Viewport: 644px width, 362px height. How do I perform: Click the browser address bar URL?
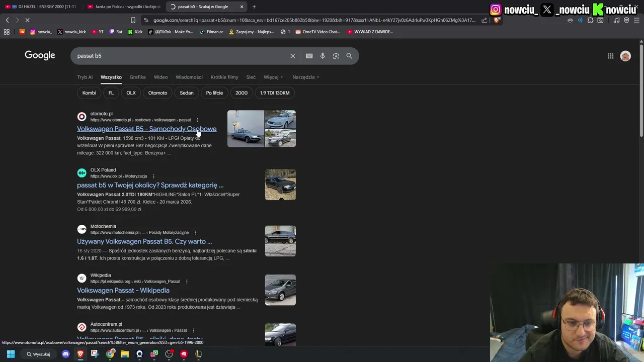pos(314,20)
